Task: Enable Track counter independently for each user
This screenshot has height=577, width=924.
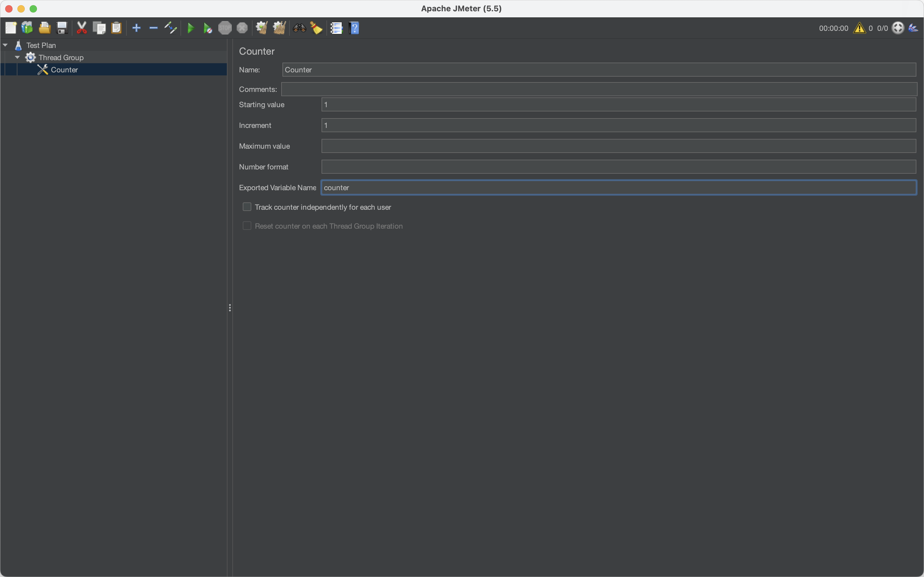Action: (247, 207)
